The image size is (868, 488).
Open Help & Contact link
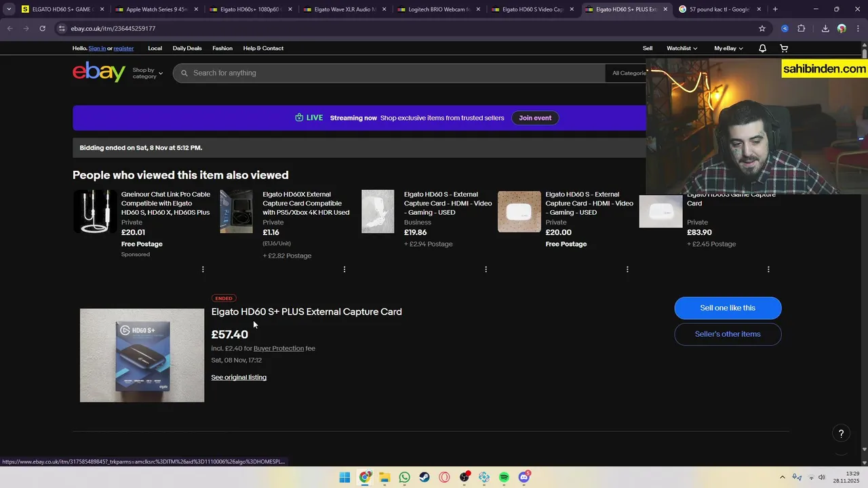click(263, 48)
